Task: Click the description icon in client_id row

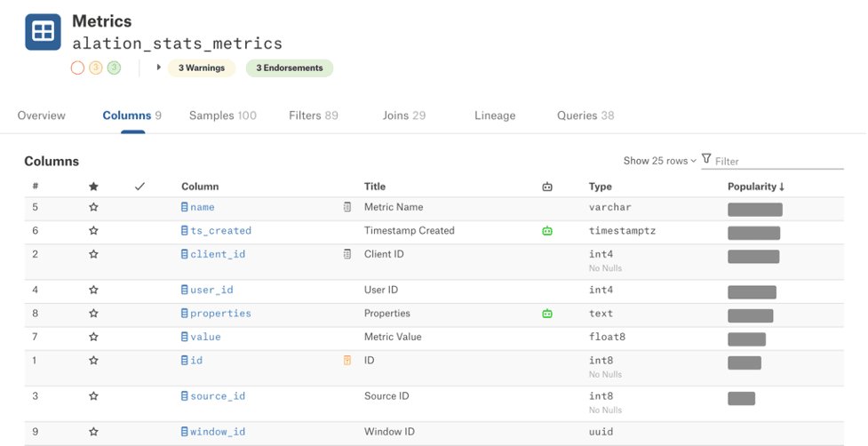Action: [347, 254]
